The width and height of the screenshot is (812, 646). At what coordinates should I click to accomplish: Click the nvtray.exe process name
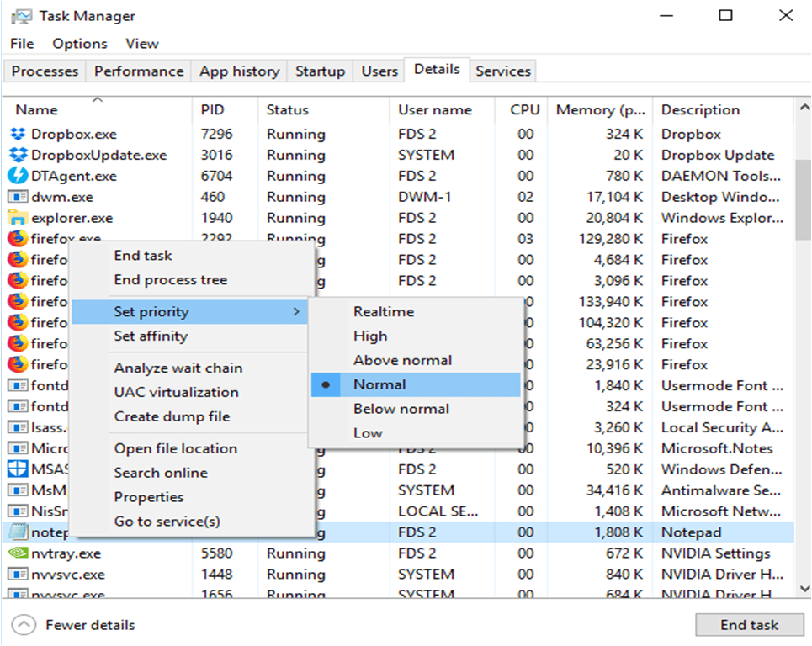[x=66, y=553]
